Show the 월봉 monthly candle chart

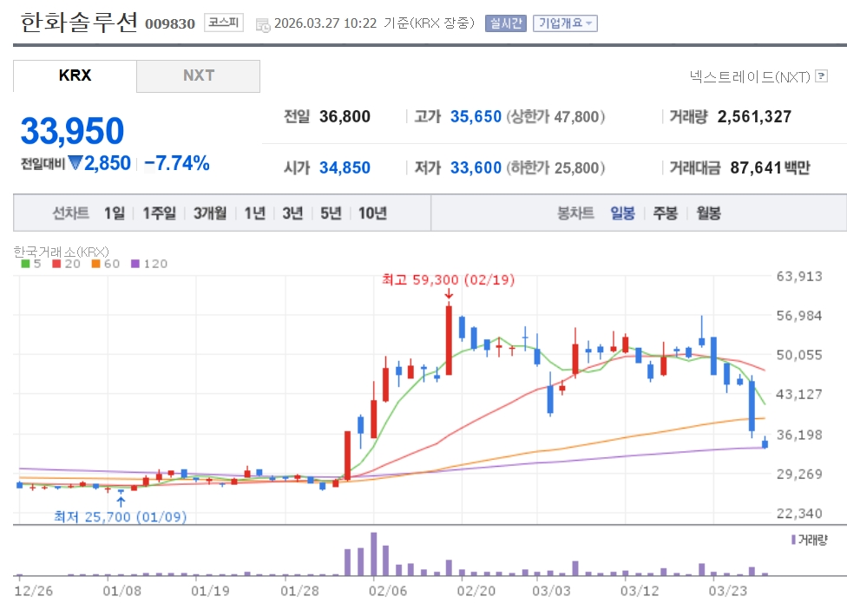coord(708,213)
